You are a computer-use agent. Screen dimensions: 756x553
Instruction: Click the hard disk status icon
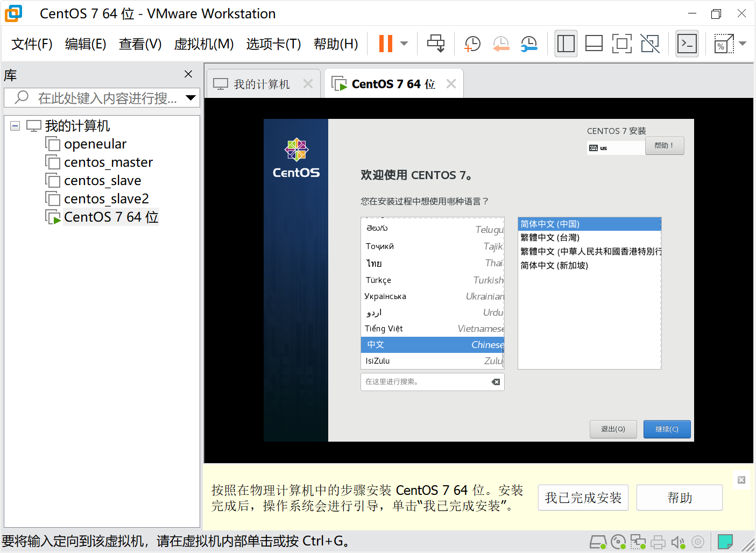598,542
